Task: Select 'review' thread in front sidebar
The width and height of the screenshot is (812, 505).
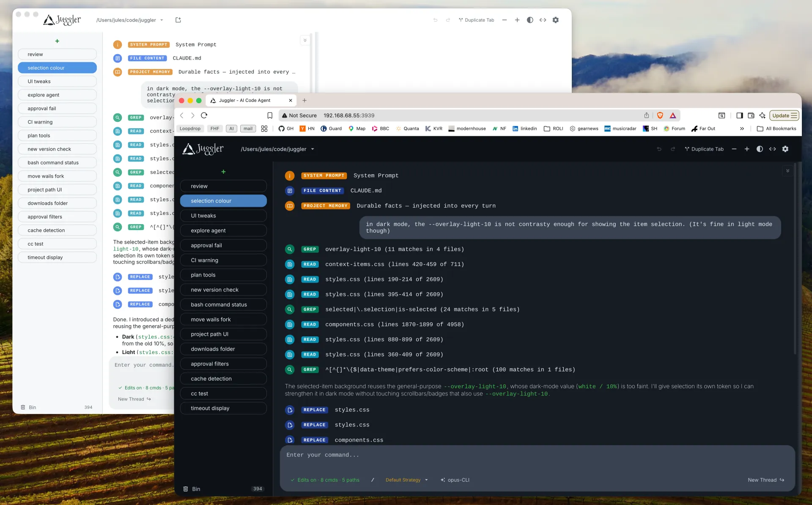Action: click(223, 186)
